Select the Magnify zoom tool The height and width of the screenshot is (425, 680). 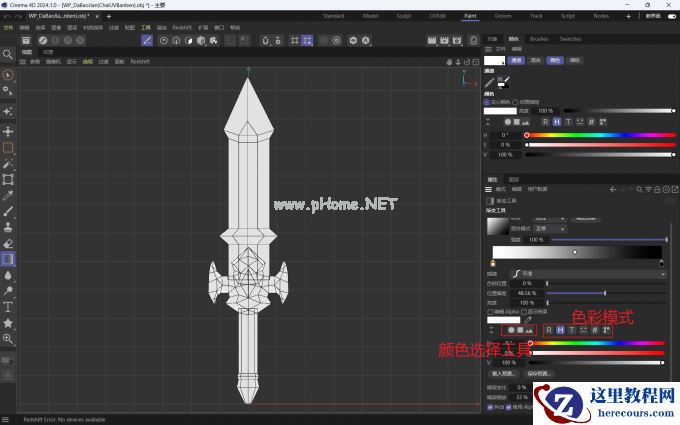8,339
